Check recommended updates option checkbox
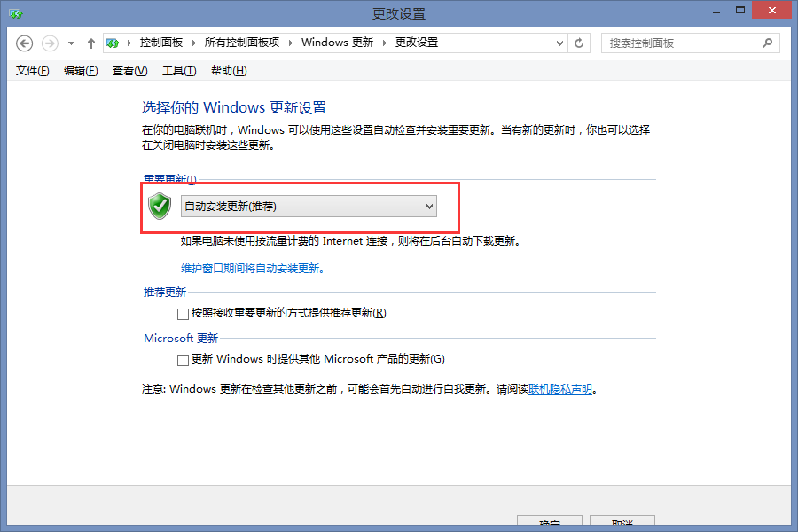The image size is (798, 532). [x=184, y=314]
